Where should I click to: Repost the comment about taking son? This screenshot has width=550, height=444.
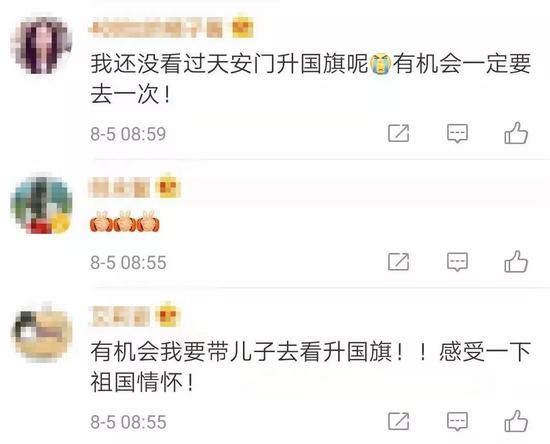(398, 421)
